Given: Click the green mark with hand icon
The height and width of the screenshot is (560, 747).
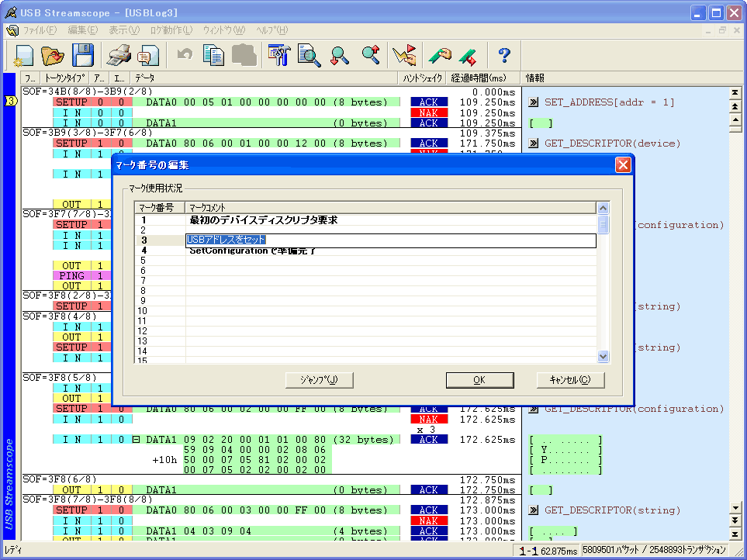Looking at the screenshot, I should coord(440,55).
